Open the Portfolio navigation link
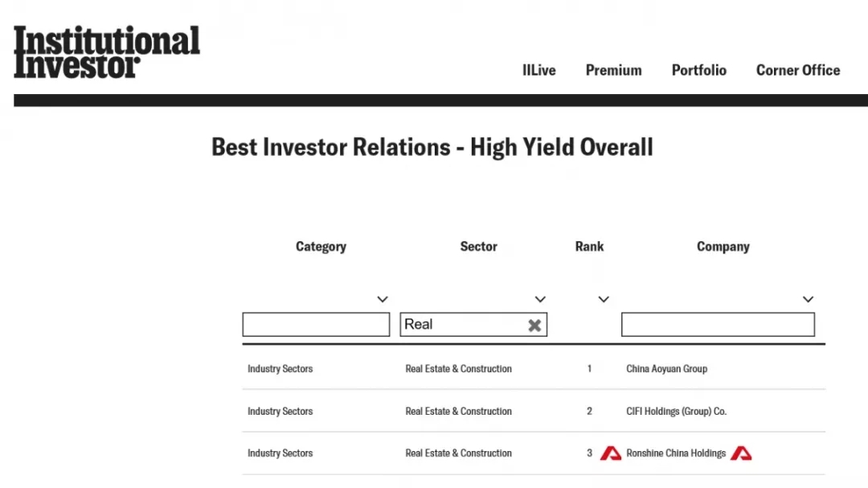Image resolution: width=868 pixels, height=488 pixels. pyautogui.click(x=698, y=71)
